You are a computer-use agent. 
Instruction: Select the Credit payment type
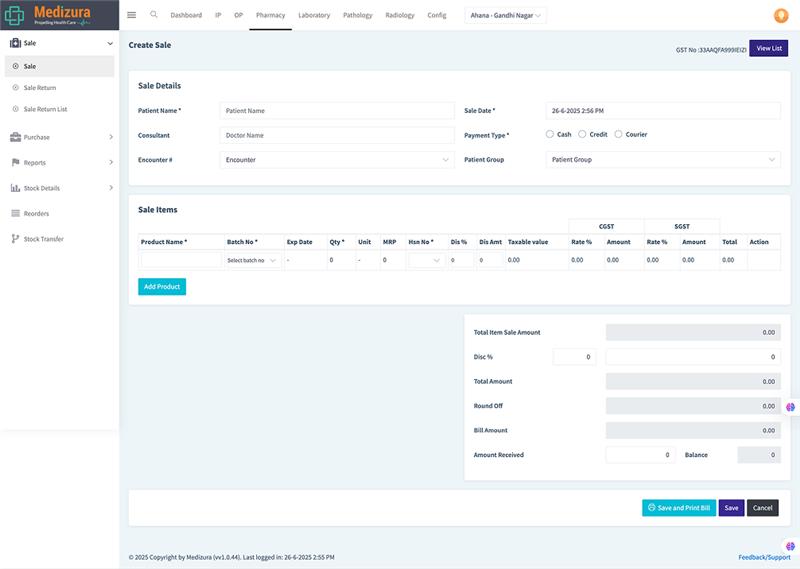click(582, 134)
